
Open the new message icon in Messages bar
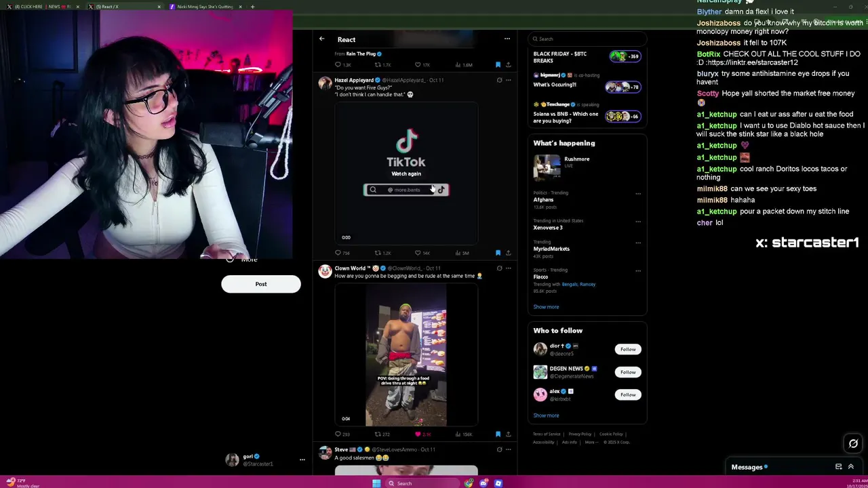(x=838, y=467)
